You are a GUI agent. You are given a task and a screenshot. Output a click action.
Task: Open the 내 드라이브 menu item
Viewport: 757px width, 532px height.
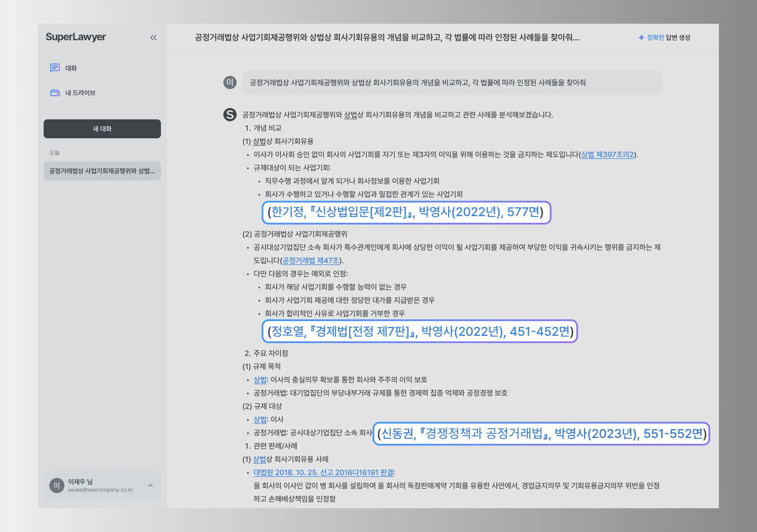(x=80, y=93)
